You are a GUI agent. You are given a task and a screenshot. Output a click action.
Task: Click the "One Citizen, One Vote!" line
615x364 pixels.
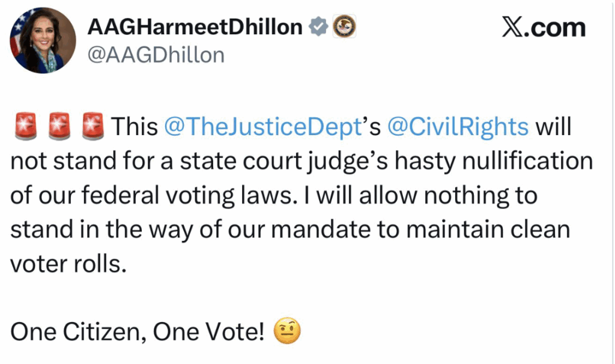point(138,332)
